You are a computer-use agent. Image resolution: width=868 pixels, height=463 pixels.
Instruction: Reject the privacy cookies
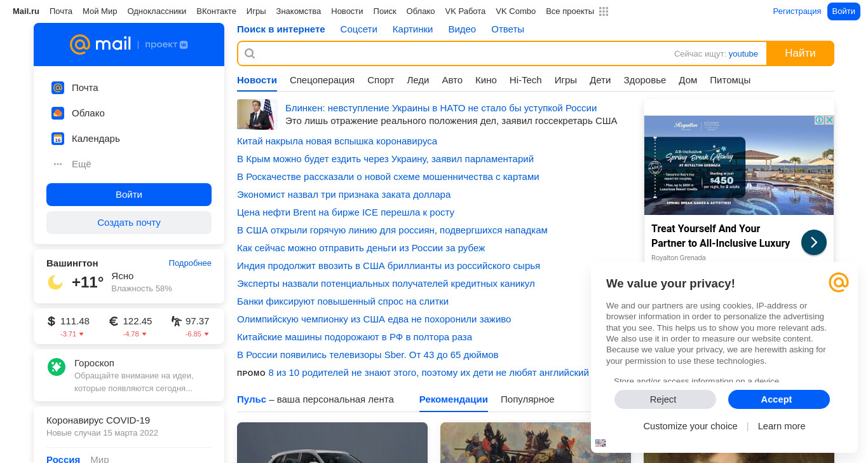pyautogui.click(x=665, y=399)
